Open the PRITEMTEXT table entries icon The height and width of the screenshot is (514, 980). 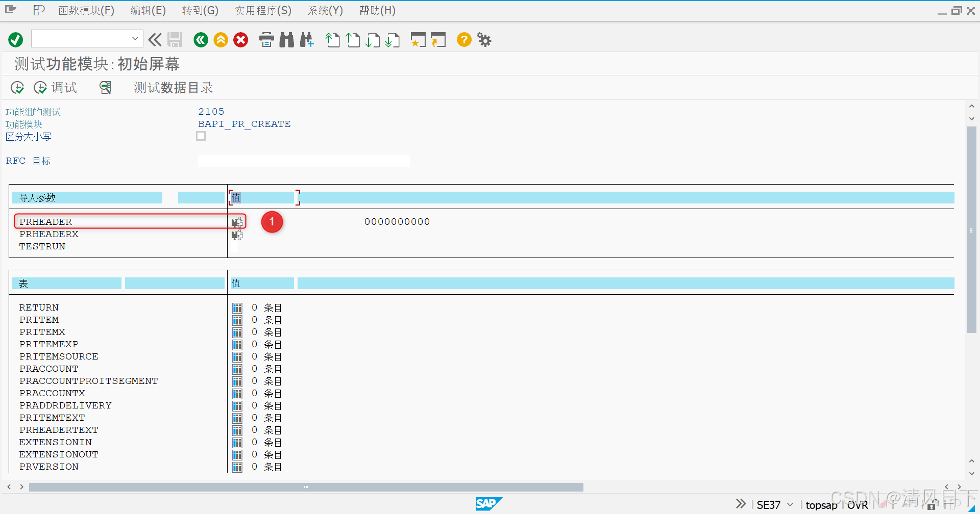click(x=237, y=418)
